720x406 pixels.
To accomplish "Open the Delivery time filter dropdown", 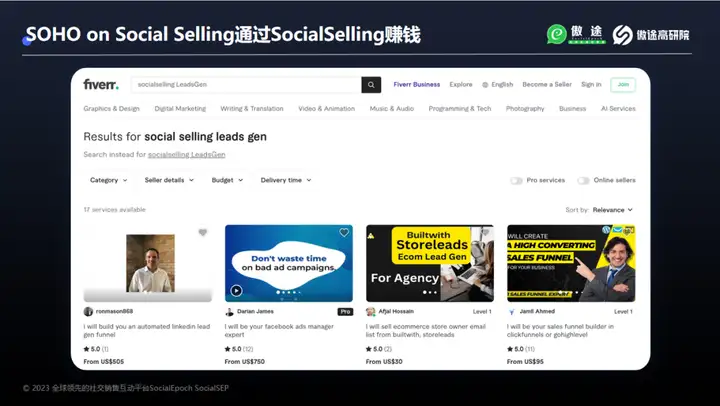I will tap(286, 180).
